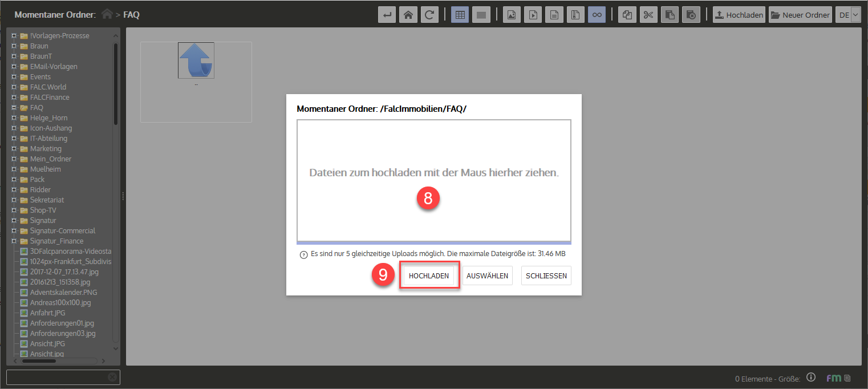
Task: Click the go back arrow icon
Action: tap(387, 15)
